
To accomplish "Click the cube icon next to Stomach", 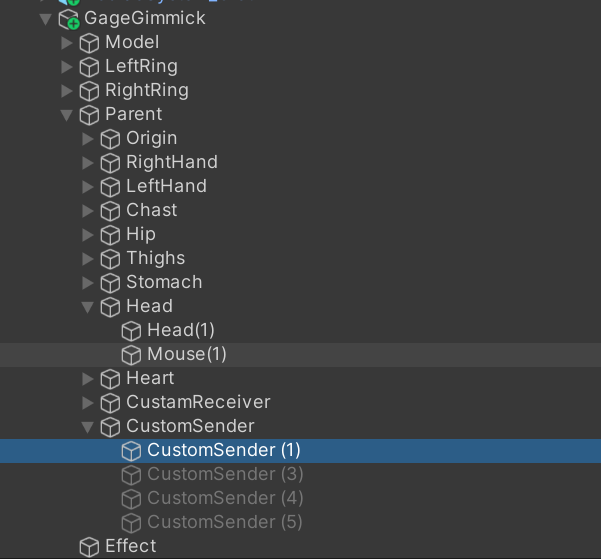I will [110, 283].
